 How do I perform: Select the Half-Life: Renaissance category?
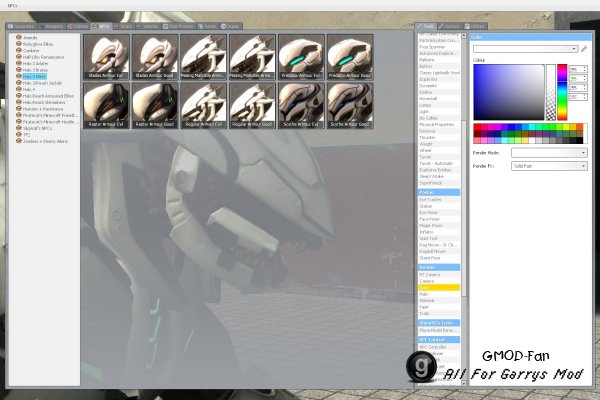pyautogui.click(x=43, y=57)
